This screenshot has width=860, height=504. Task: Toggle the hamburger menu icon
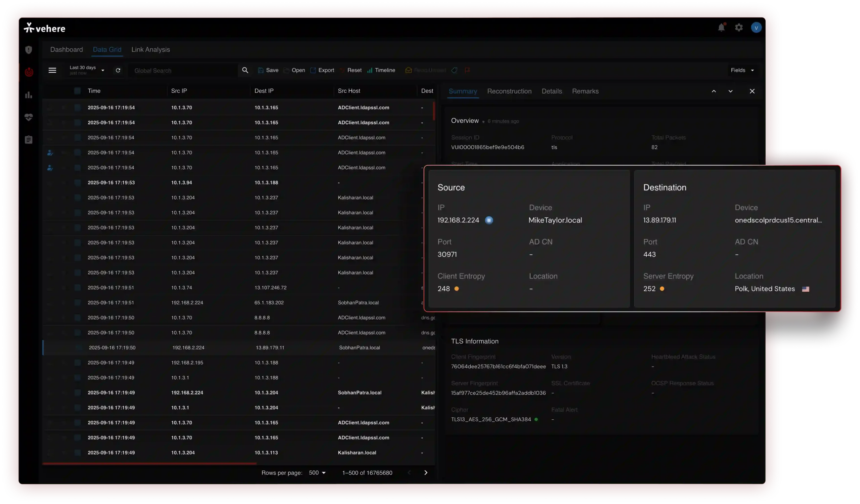tap(52, 70)
